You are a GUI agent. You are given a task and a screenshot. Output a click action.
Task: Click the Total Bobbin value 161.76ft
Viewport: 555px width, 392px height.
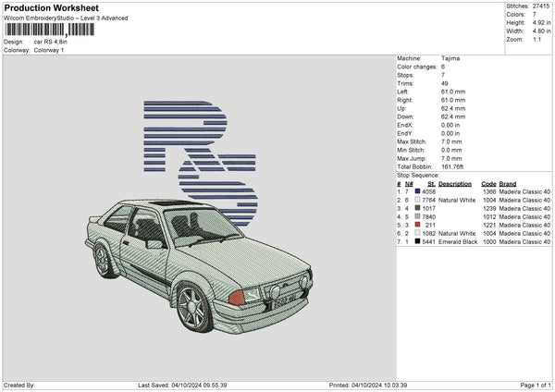click(x=452, y=167)
